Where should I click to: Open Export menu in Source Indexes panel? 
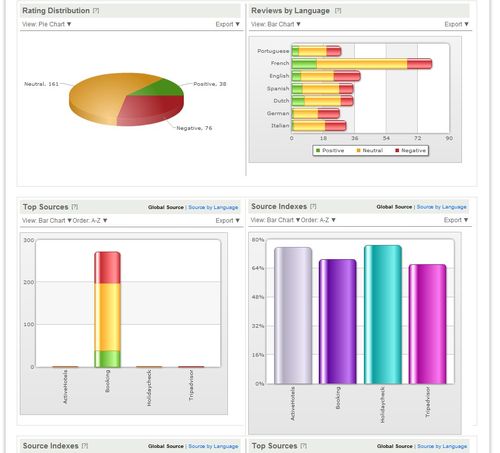(456, 220)
